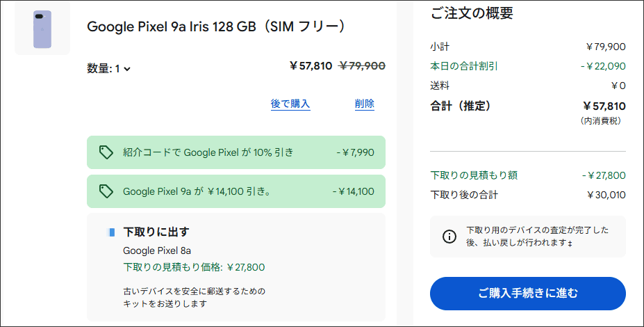Click the 紹介コード 10% discount banner

[x=236, y=152]
